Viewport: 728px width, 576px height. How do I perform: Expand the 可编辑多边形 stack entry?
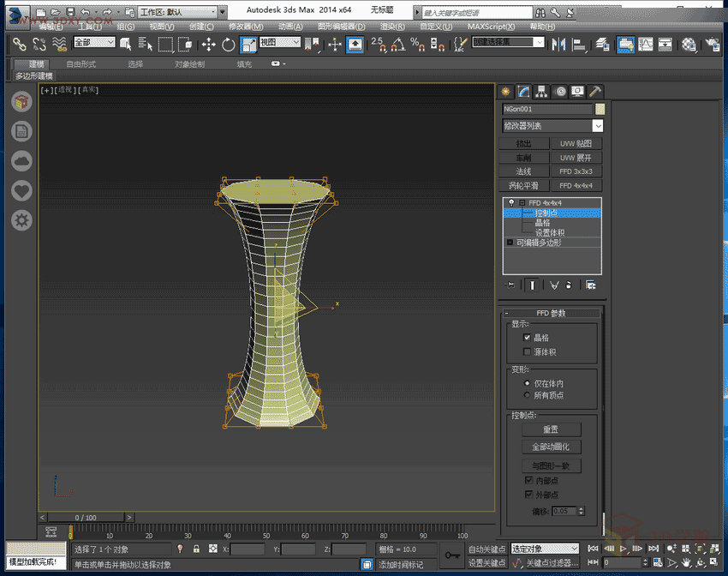pos(510,243)
